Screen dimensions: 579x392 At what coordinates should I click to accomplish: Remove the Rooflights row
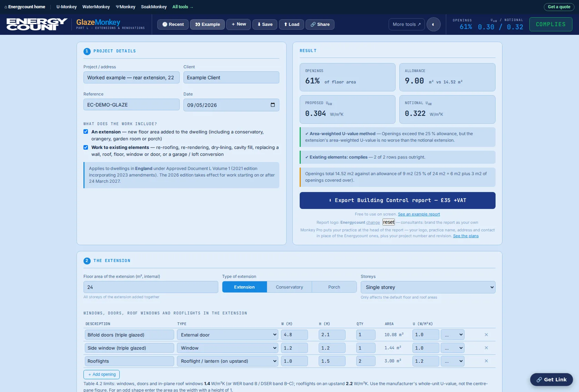(486, 361)
